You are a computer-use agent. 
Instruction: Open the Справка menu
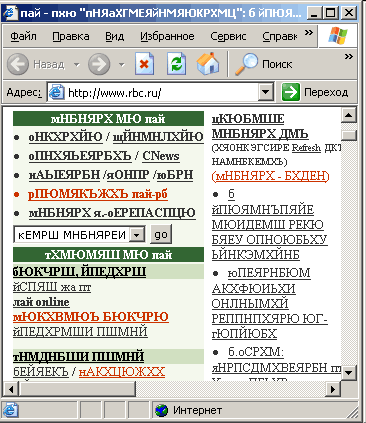click(279, 36)
